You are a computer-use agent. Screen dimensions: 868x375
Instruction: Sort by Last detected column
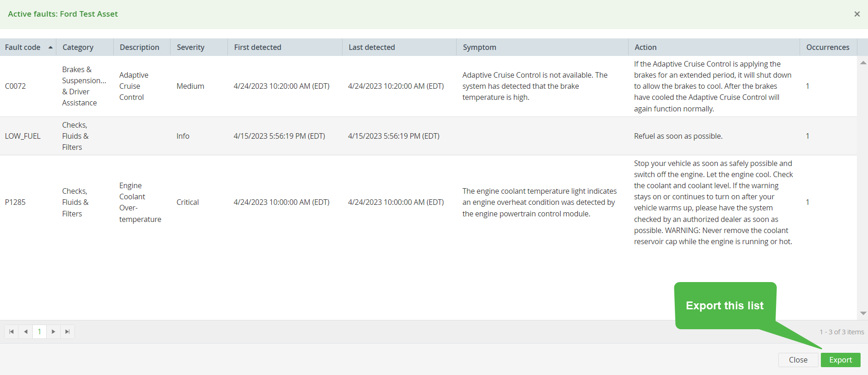[x=372, y=47]
